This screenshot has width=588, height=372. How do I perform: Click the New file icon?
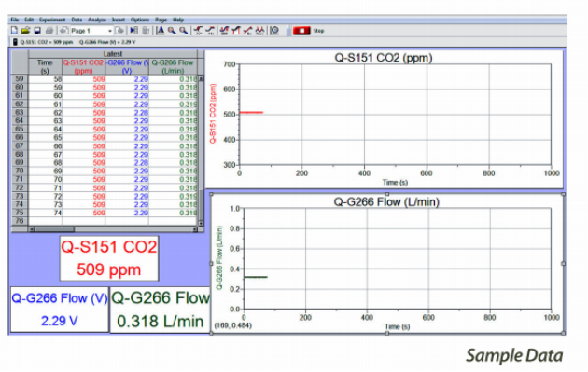point(14,31)
